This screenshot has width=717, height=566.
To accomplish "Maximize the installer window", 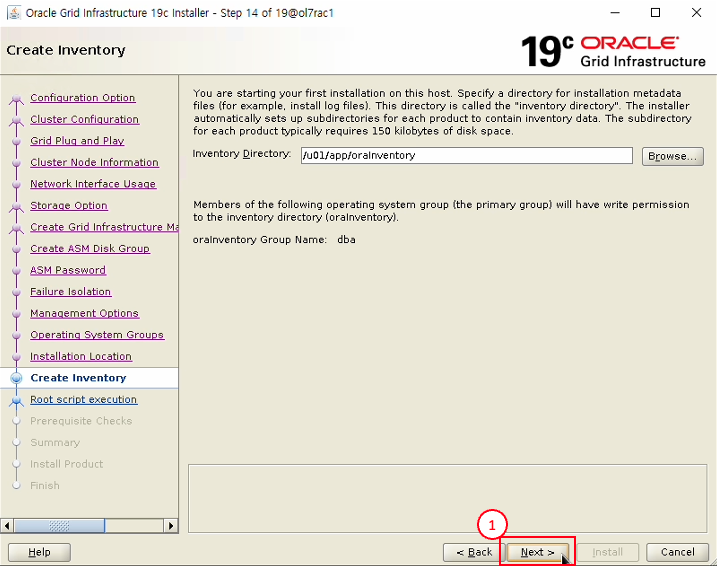I will point(655,12).
